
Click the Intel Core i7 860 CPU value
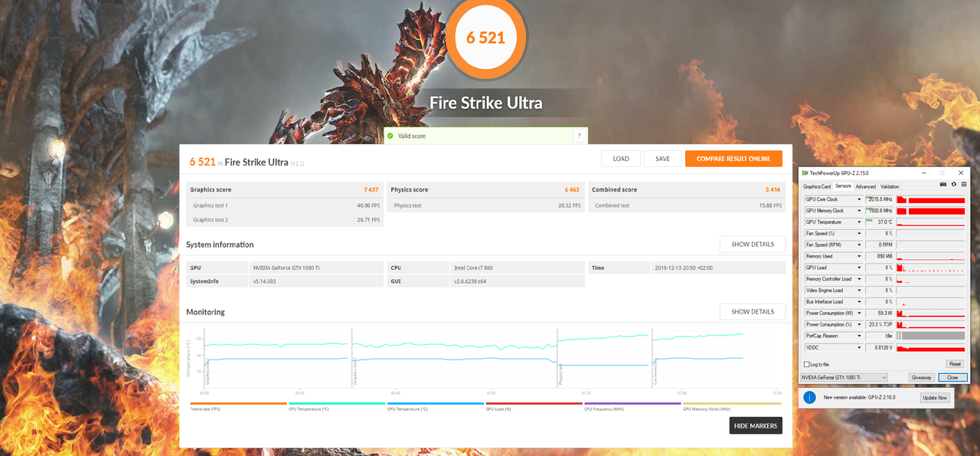[x=475, y=267]
